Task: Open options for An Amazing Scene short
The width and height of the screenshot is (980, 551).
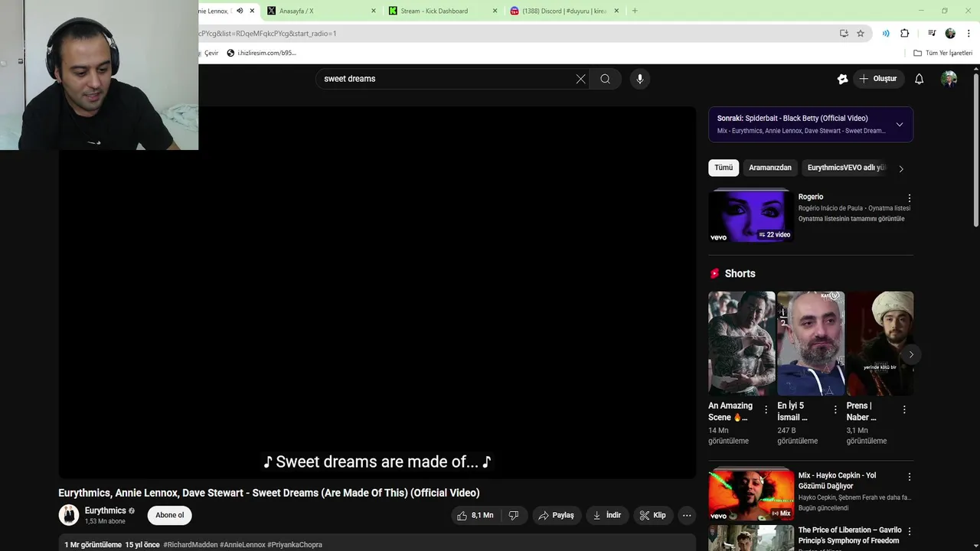Action: [x=766, y=409]
